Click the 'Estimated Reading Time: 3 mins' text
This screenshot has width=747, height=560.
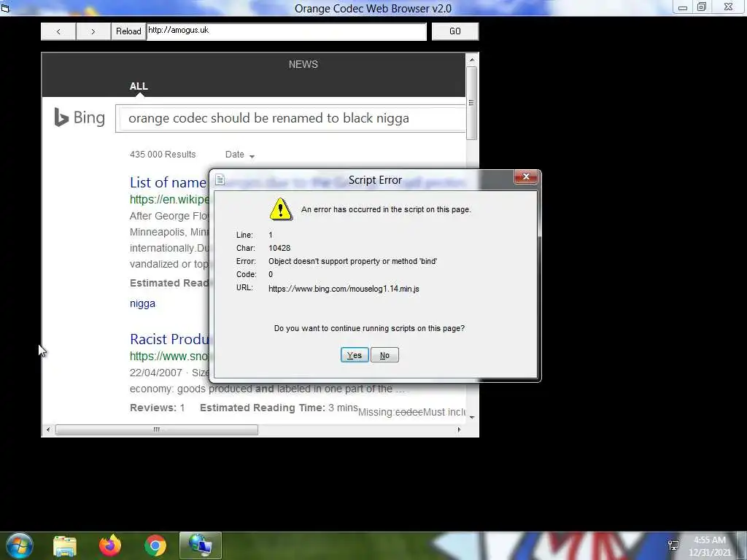point(279,408)
